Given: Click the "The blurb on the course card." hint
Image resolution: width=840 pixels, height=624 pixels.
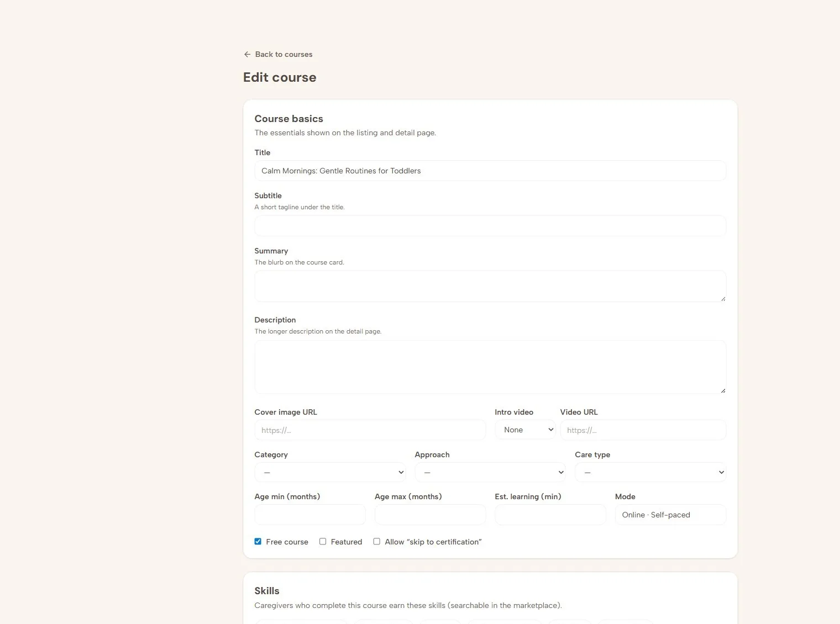Looking at the screenshot, I should tap(299, 262).
